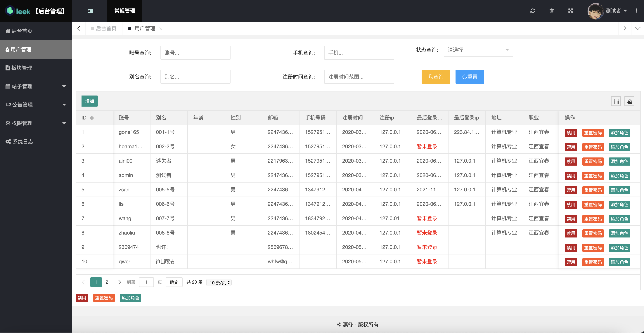Open 板块管理 in sidebar
Screen dimensions: 644x333
click(36, 68)
